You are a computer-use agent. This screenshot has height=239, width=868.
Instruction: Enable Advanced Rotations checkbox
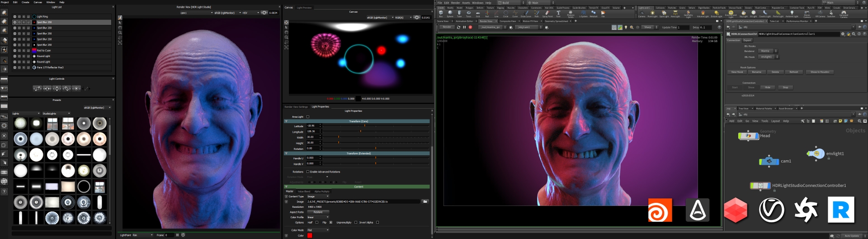point(308,172)
